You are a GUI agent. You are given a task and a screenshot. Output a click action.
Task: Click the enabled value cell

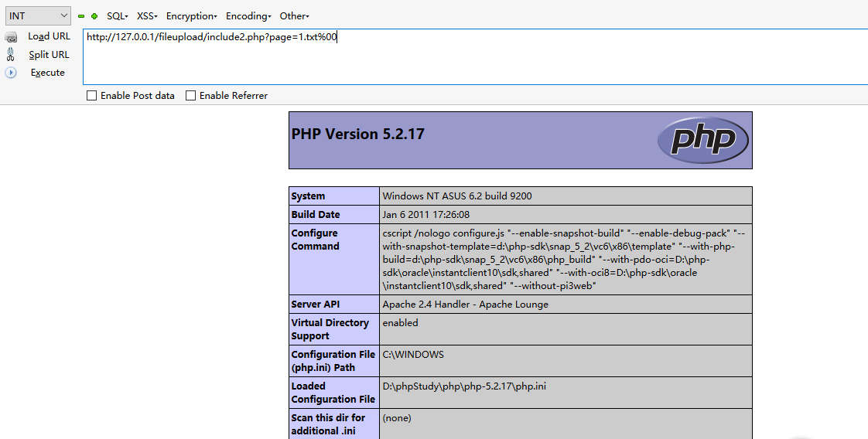coord(400,323)
